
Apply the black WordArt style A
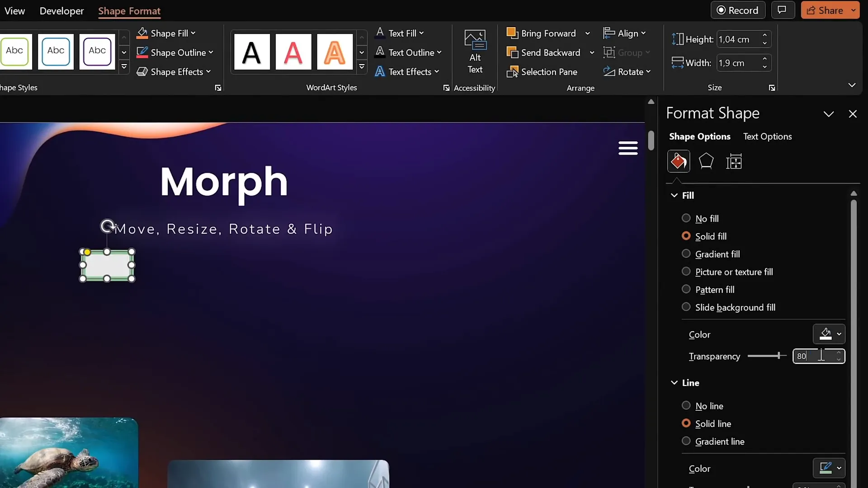252,52
